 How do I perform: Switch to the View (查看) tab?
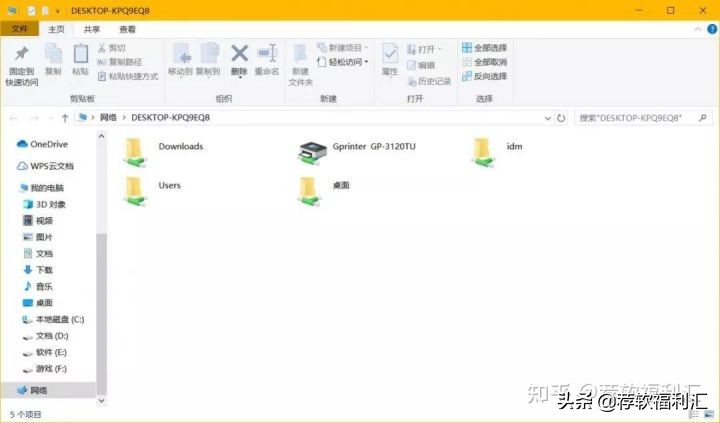pos(127,29)
